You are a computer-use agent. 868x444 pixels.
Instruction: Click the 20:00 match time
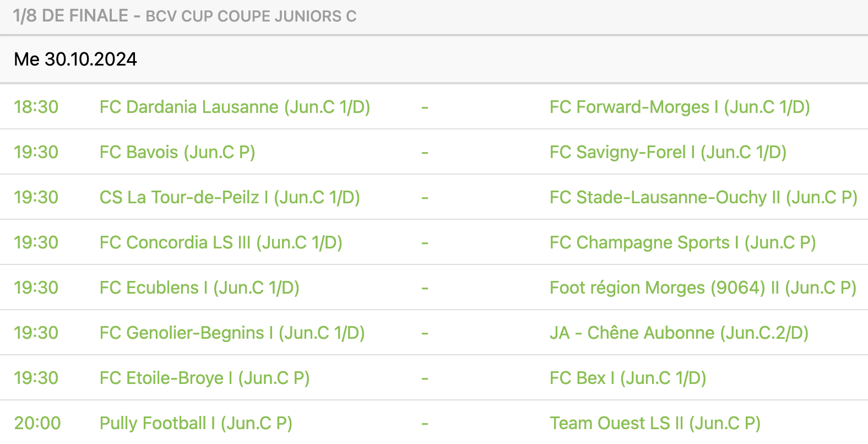[x=37, y=423]
